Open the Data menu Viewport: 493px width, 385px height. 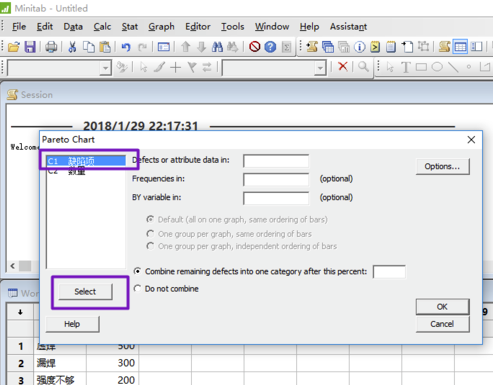pos(73,27)
